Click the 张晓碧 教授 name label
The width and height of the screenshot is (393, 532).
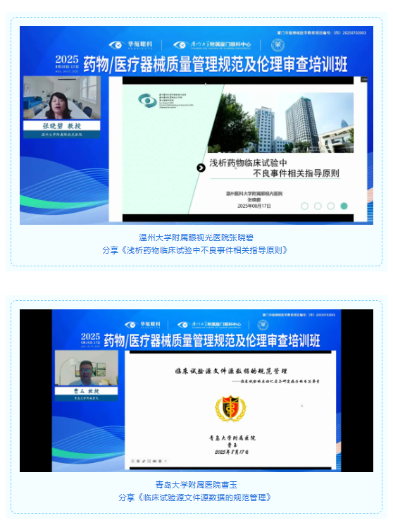coord(62,126)
